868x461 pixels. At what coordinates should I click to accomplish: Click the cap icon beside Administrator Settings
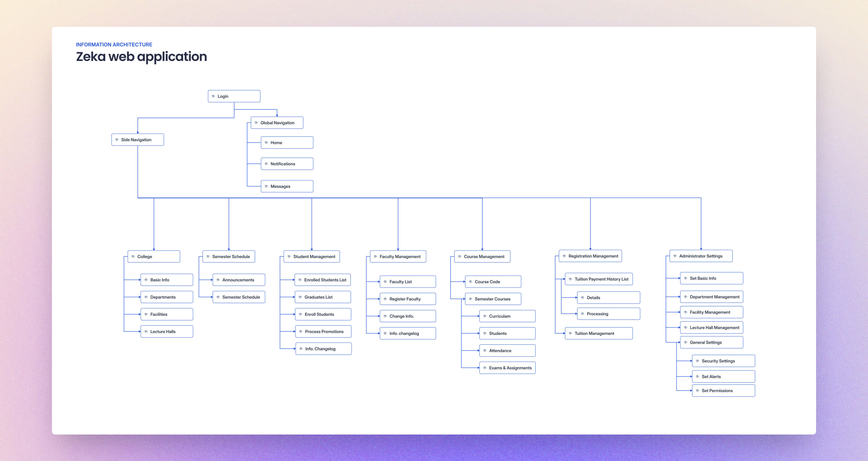tap(675, 256)
